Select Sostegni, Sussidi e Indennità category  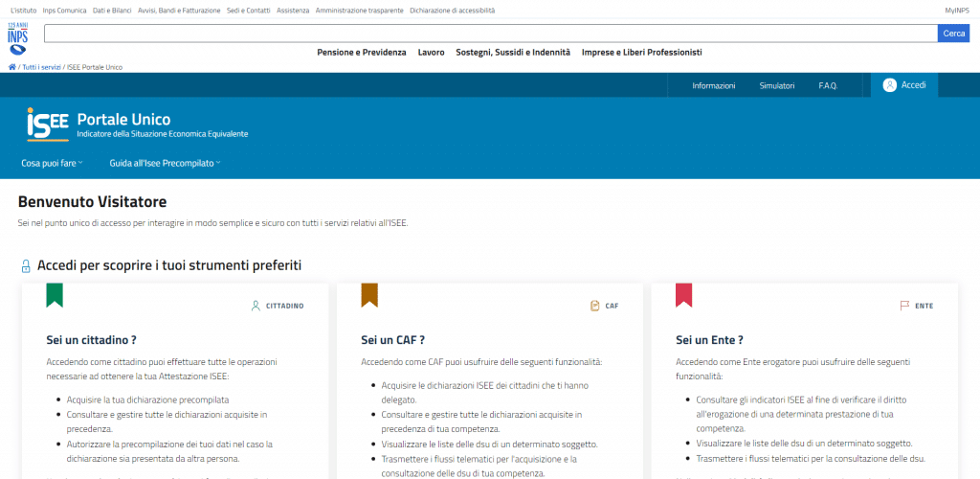(513, 53)
